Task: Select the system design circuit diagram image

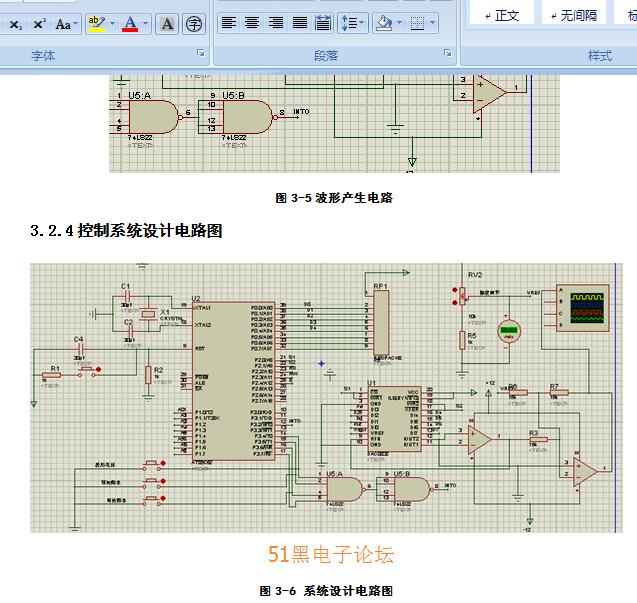Action: click(x=326, y=398)
